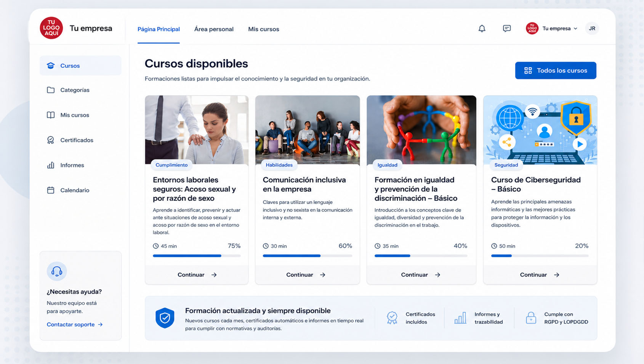Expand the Tu empresa account dropdown
Image resolution: width=644 pixels, height=364 pixels.
click(x=552, y=29)
